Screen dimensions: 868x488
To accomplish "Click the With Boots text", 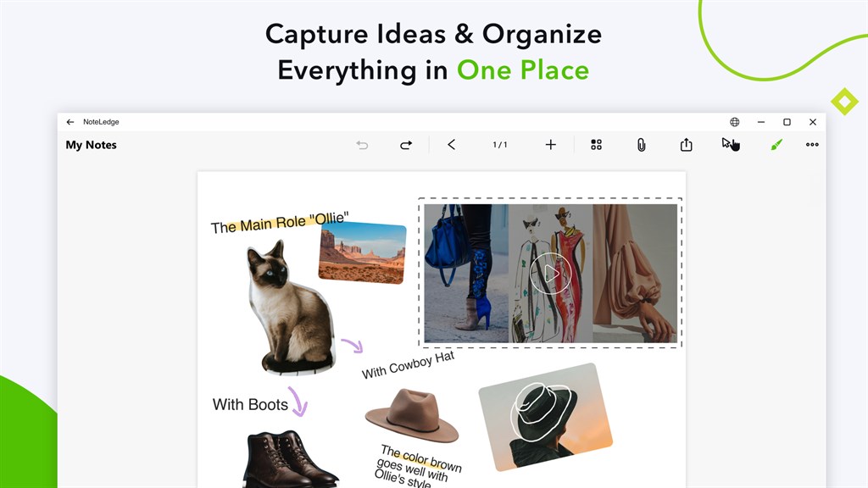I will point(250,404).
